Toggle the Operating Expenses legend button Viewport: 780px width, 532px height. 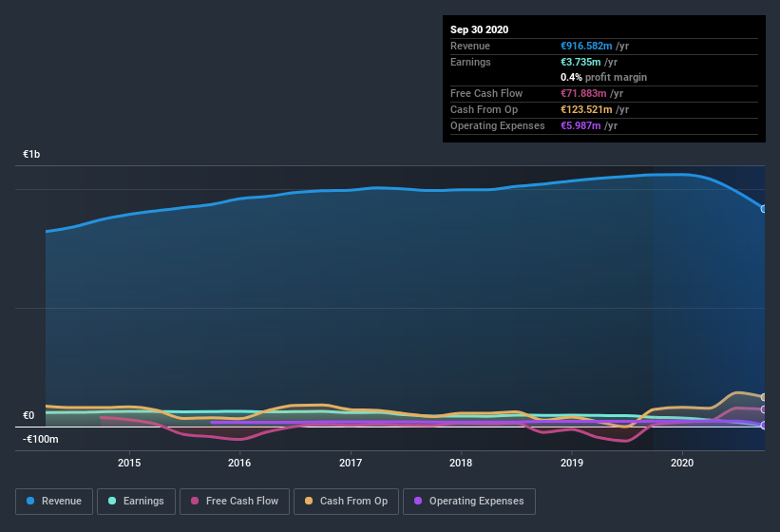[x=469, y=502]
